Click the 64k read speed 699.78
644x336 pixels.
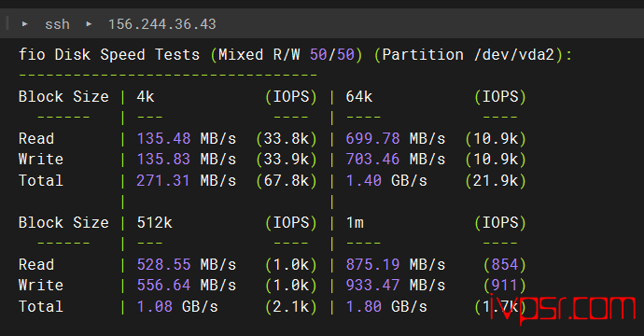[x=372, y=139]
